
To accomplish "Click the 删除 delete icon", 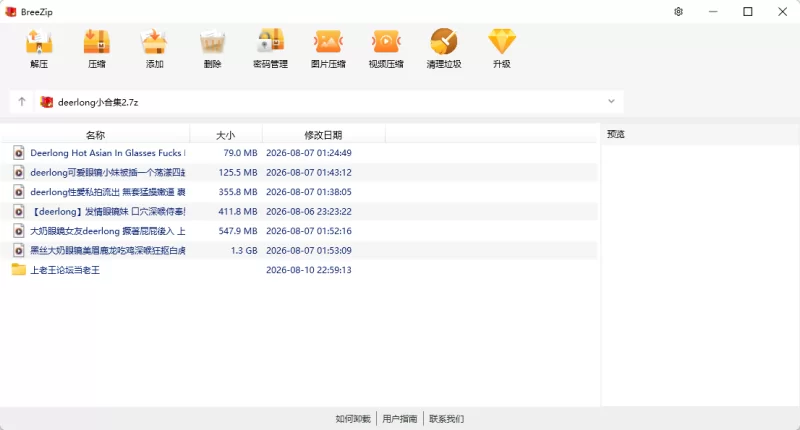I will tap(212, 41).
